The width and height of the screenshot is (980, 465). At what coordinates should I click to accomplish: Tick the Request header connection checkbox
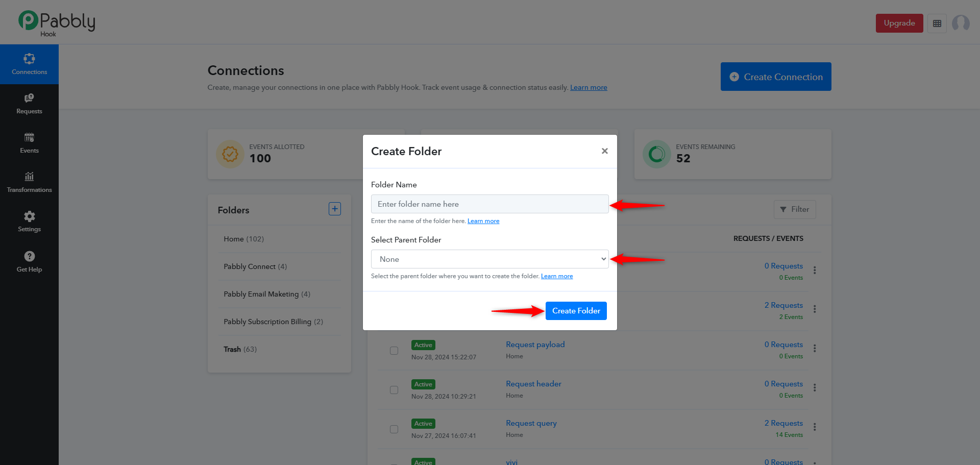tap(394, 390)
